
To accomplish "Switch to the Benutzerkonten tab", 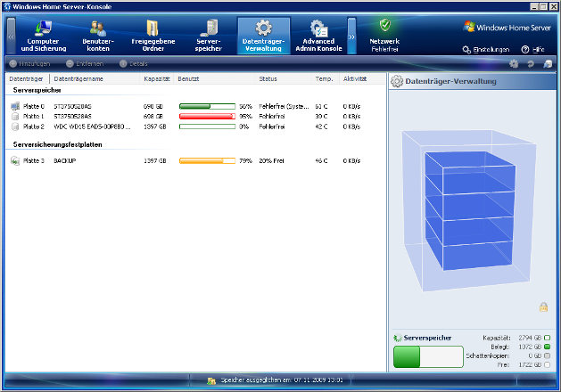I will point(98,36).
